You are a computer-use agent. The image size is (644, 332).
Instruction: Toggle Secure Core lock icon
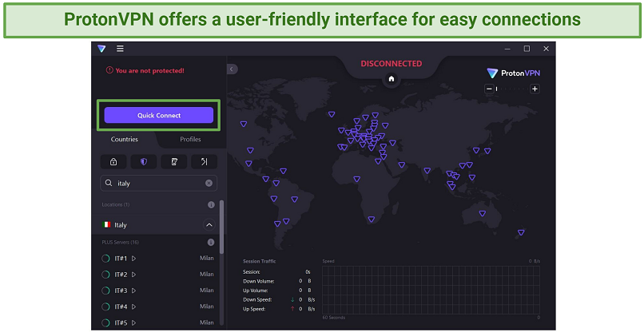113,162
